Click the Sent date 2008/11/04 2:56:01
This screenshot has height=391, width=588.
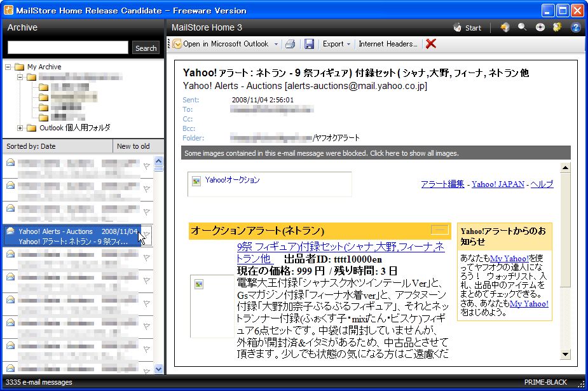263,100
